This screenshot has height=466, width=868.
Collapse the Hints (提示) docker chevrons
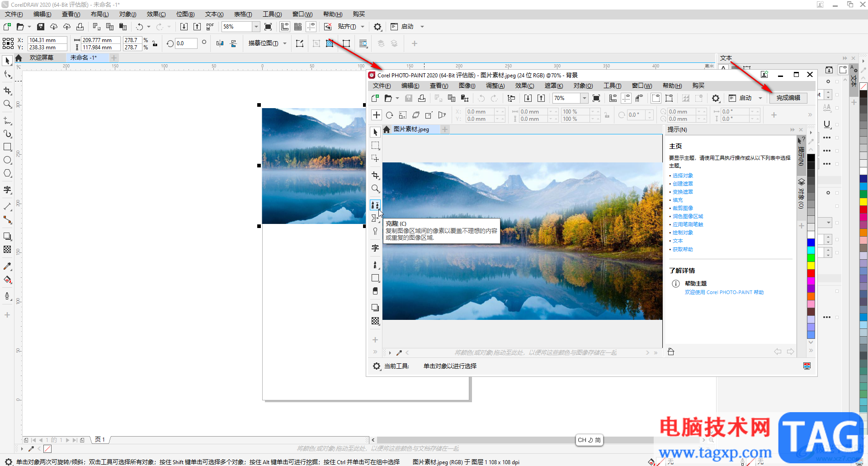pyautogui.click(x=793, y=130)
